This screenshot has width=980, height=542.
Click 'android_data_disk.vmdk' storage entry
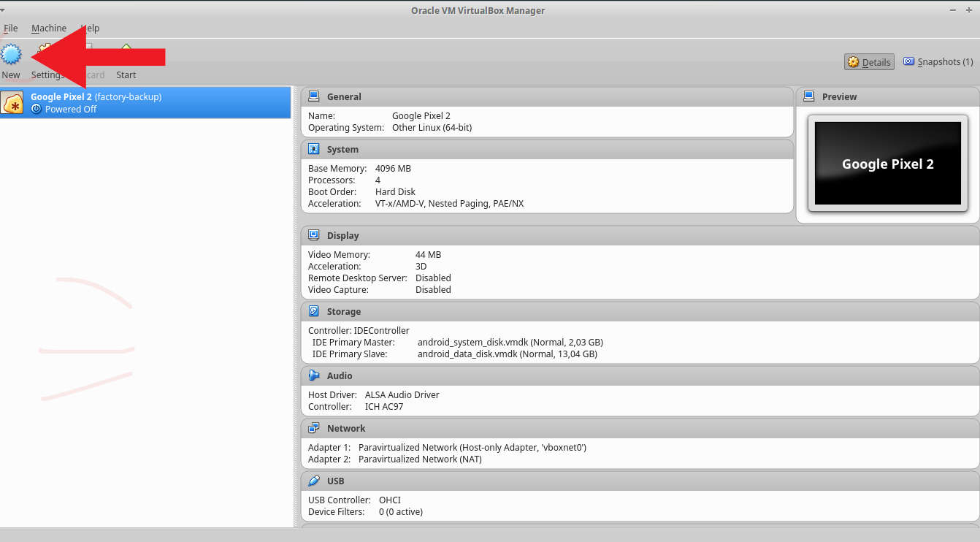coord(508,354)
